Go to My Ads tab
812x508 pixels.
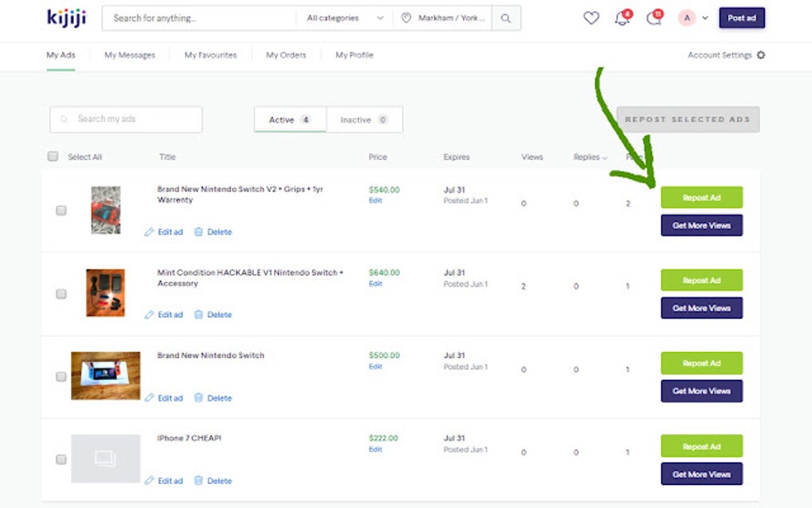pos(61,55)
